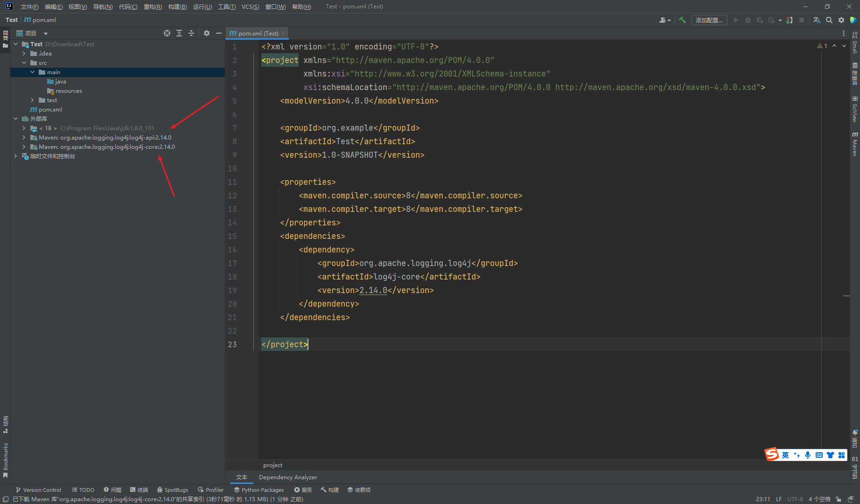860x504 pixels.
Task: Open the 重构(R) menu
Action: (x=153, y=7)
